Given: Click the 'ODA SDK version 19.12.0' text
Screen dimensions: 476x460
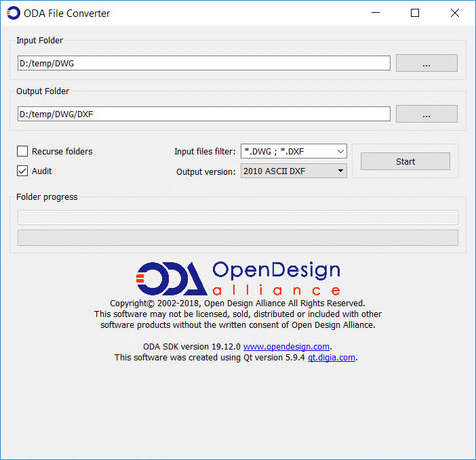Looking at the screenshot, I should click(192, 346).
